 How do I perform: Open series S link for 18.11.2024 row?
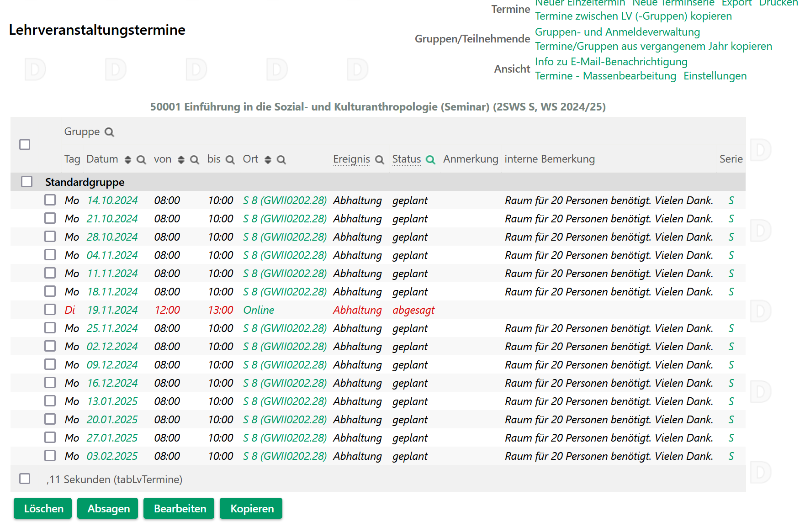731,292
